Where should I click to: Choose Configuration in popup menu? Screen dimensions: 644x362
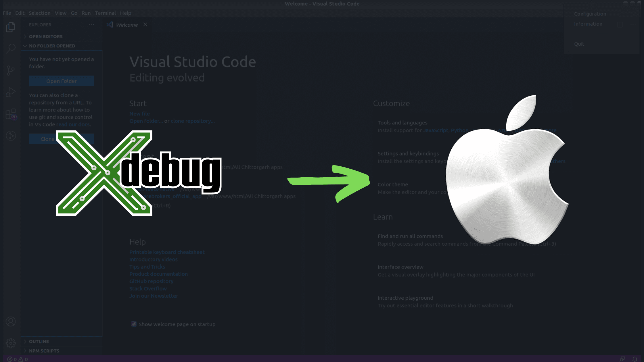[590, 14]
